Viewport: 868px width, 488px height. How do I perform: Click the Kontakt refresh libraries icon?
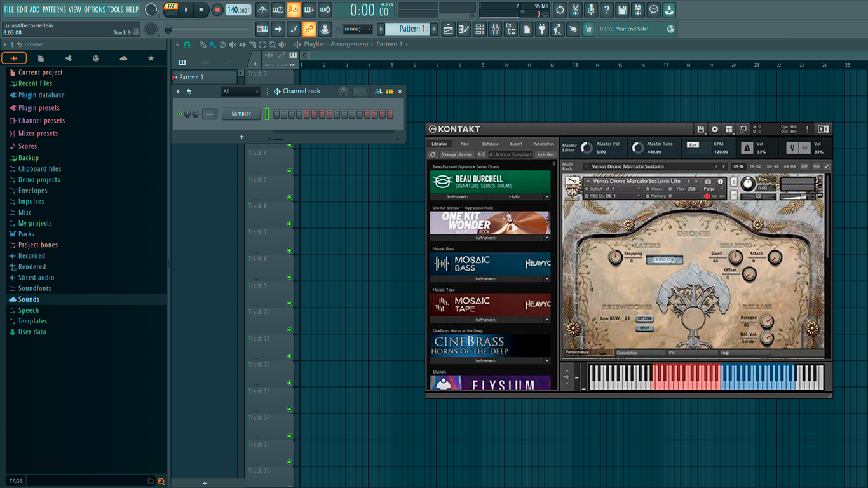tap(433, 154)
